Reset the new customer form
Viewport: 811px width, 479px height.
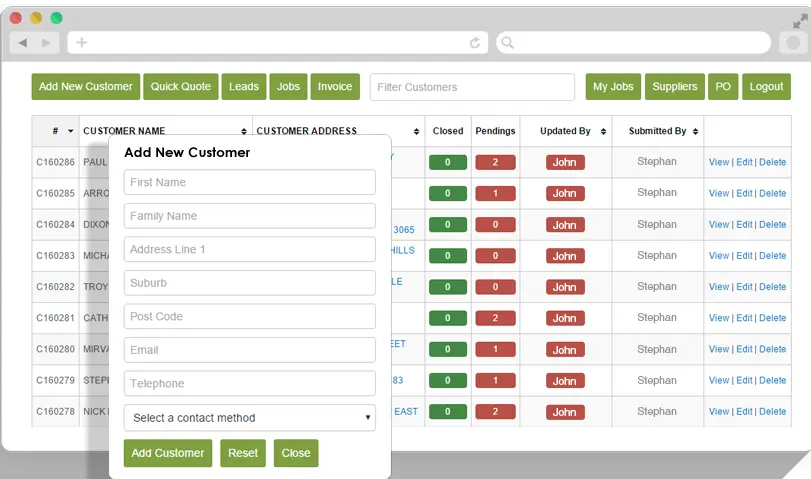pyautogui.click(x=243, y=453)
